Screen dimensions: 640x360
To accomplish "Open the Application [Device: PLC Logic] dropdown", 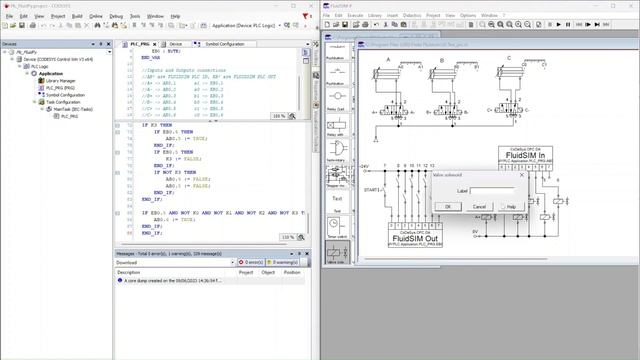I will pos(280,26).
